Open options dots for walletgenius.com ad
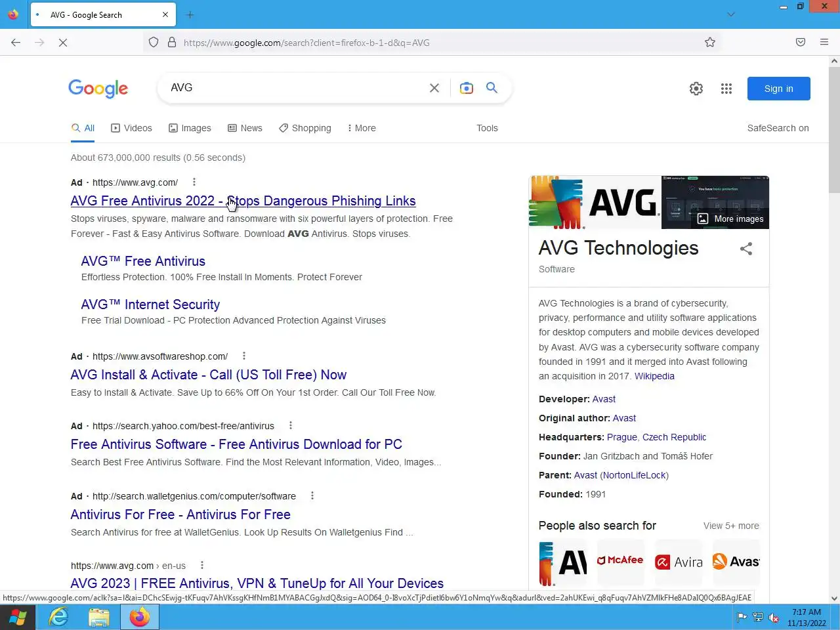This screenshot has height=630, width=840. point(312,495)
